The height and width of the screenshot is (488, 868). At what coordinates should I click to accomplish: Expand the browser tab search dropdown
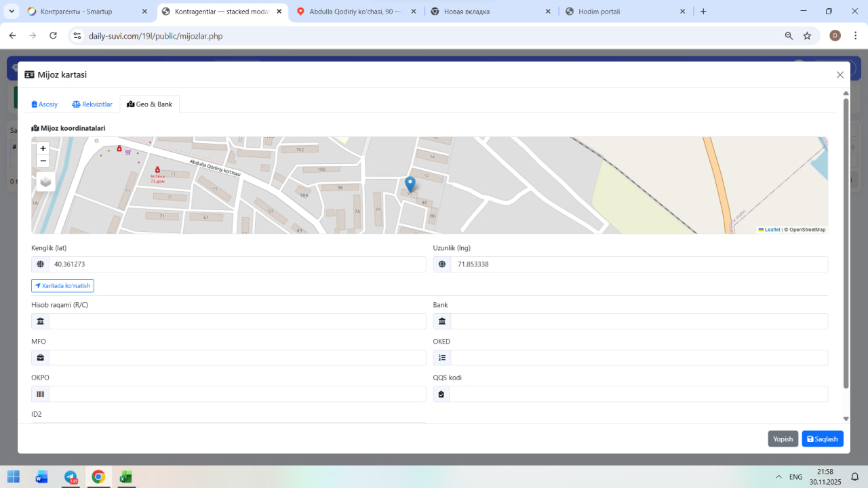tap(12, 12)
